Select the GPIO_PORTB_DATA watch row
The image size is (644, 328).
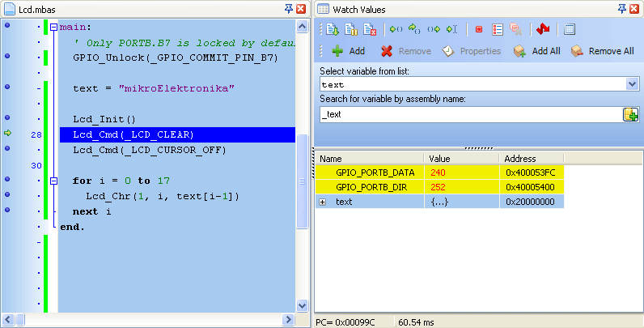439,173
